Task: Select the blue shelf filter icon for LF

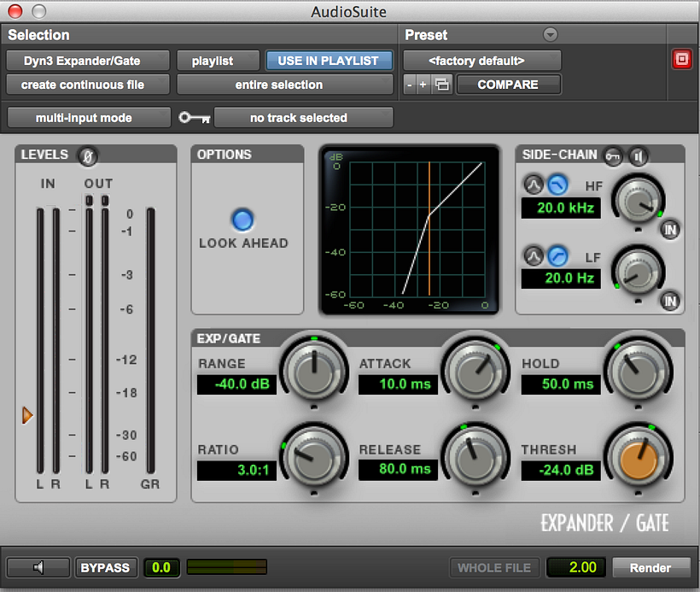Action: (x=557, y=255)
